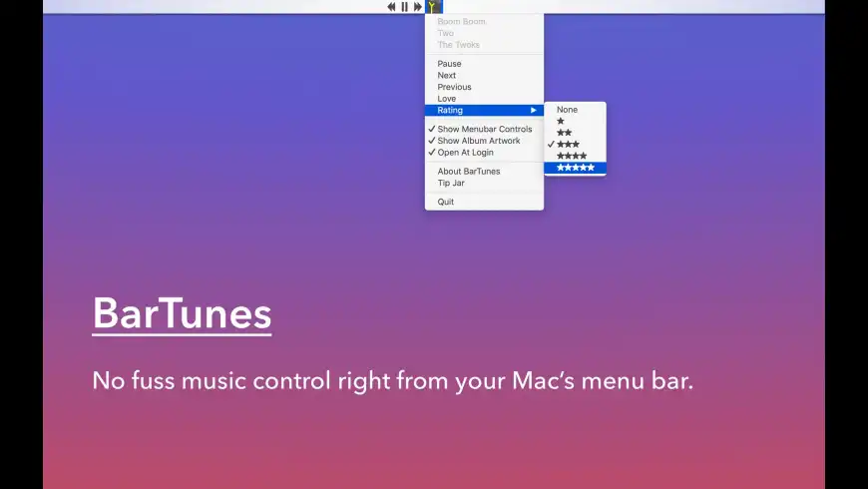
Task: Set rating to two stars
Action: (575, 133)
